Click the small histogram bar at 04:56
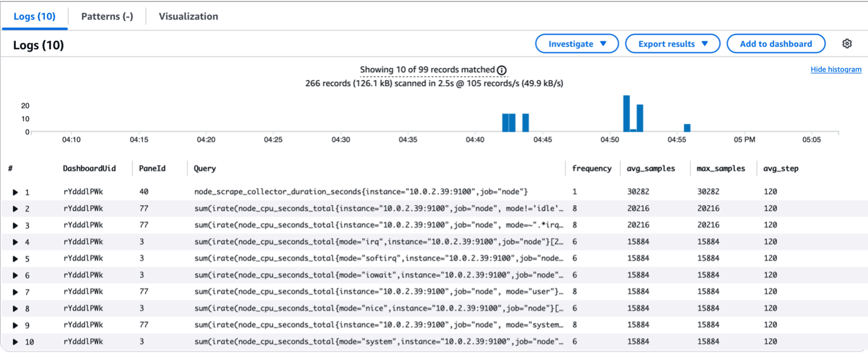 (686, 126)
